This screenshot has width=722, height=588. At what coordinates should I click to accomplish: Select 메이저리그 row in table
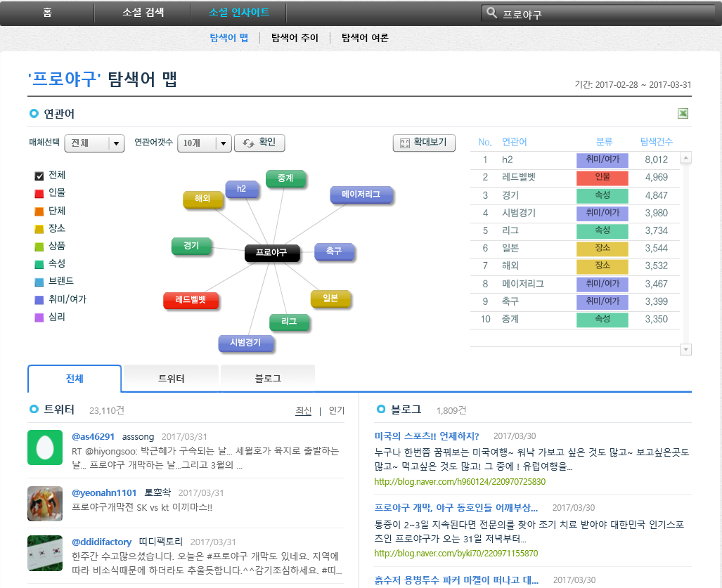coord(574,284)
